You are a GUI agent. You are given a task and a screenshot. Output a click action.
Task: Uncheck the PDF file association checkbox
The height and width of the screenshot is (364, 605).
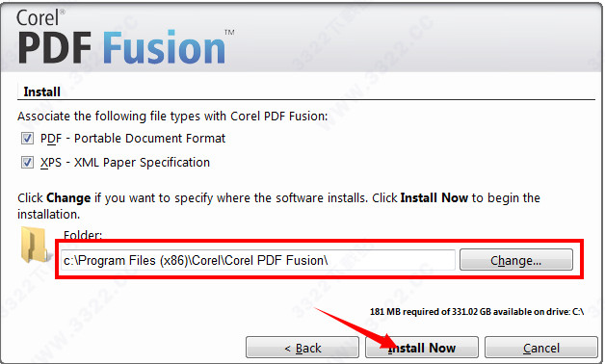coord(27,138)
